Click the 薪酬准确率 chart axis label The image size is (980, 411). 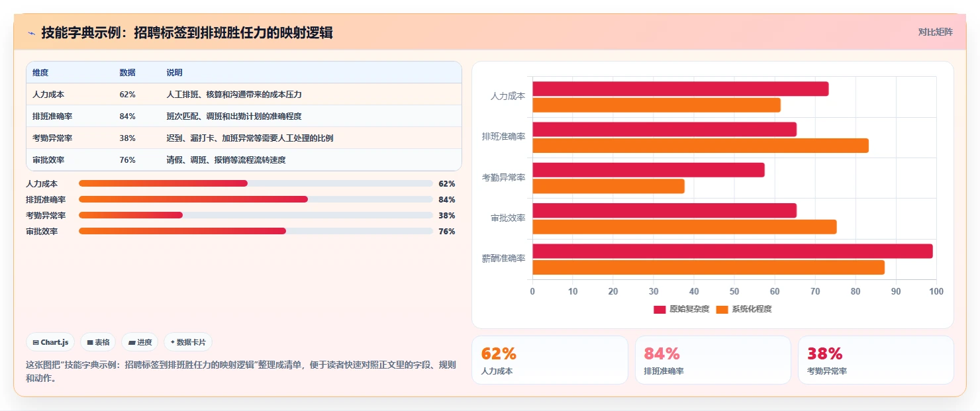[x=503, y=259]
